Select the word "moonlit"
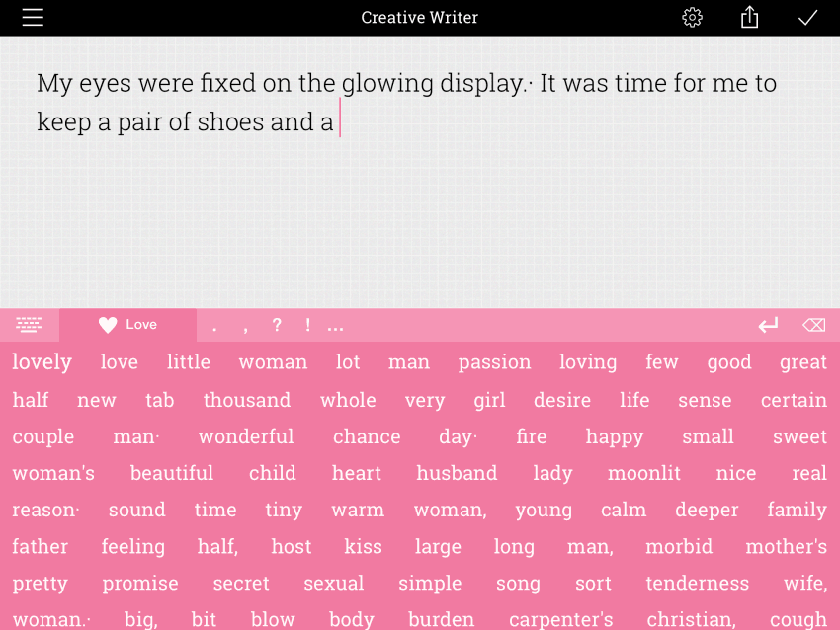Viewport: 840px width, 630px height. pos(643,473)
